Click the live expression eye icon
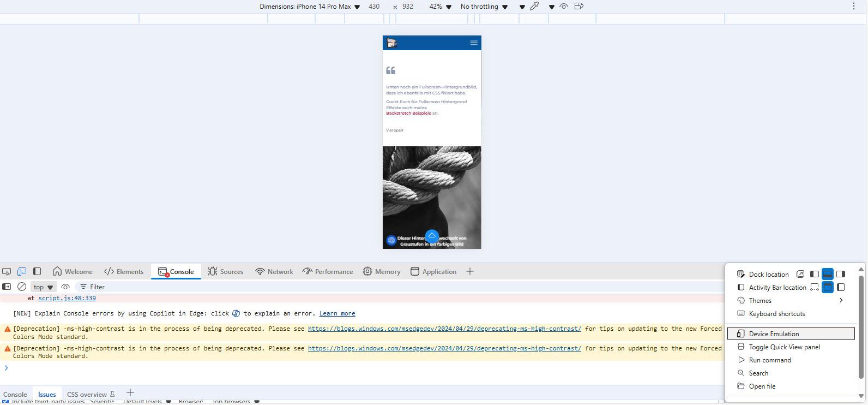Viewport: 868px width, 405px height. [x=65, y=287]
